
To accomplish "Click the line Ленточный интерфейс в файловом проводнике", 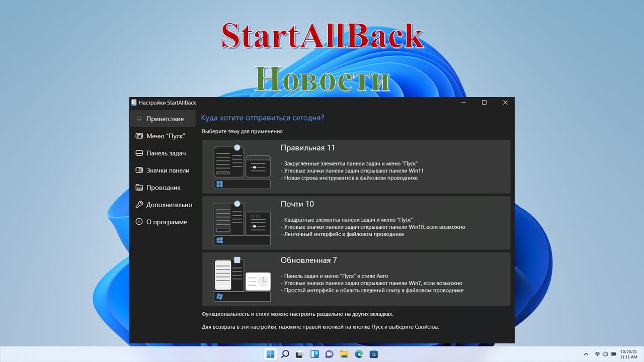I will 343,234.
